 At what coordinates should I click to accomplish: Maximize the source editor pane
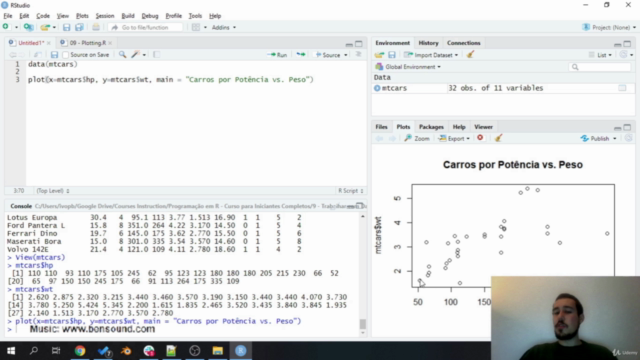click(x=359, y=43)
